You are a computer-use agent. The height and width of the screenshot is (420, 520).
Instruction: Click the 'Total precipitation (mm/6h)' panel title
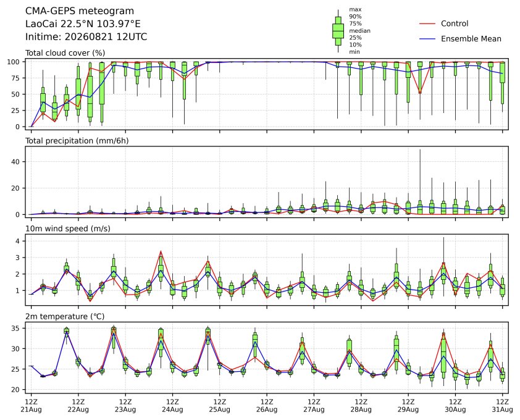point(77,141)
